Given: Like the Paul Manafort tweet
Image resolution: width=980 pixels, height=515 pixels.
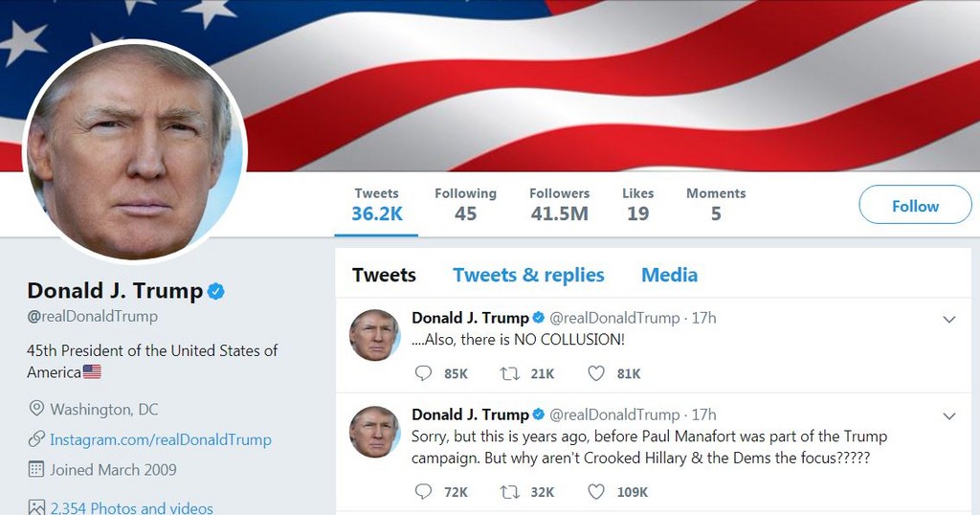Looking at the screenshot, I should point(596,491).
